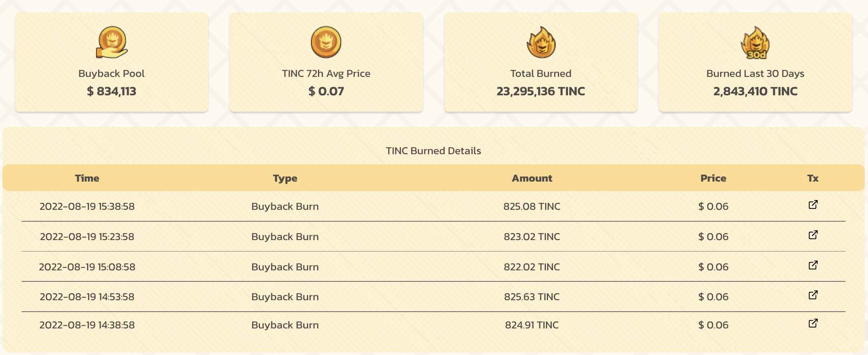Click the Amount column header
Screen dimensions: 868x355
(x=532, y=178)
